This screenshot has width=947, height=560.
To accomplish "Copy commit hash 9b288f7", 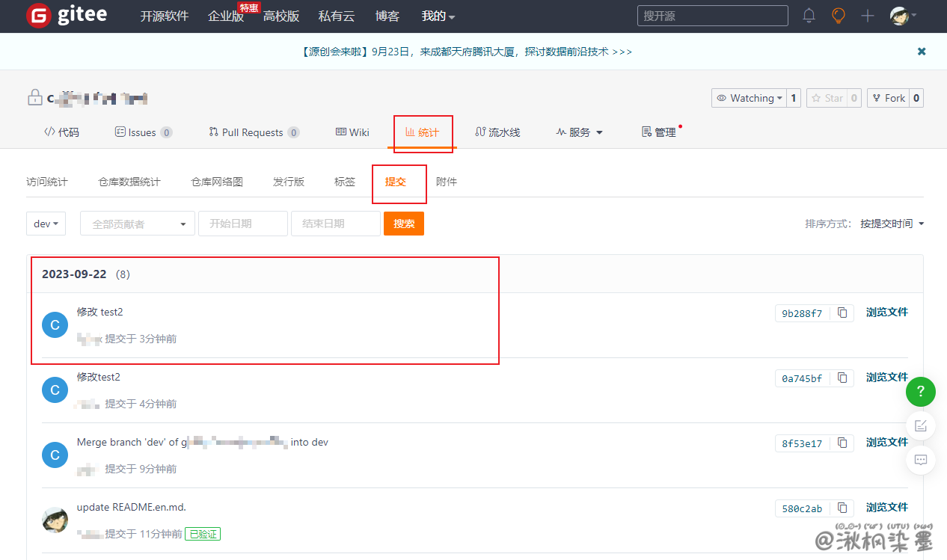I will point(842,313).
